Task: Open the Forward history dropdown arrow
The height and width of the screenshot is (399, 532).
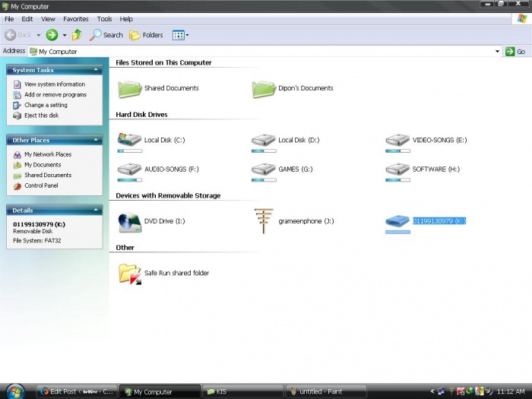Action: click(x=65, y=35)
